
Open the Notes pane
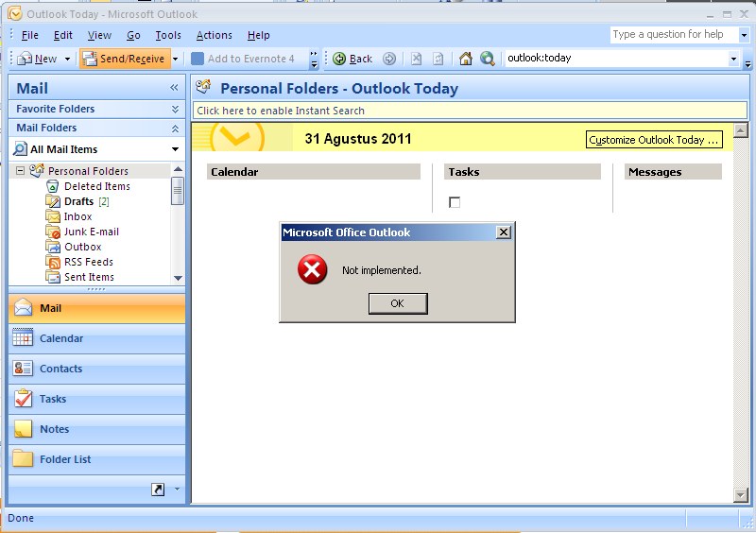point(54,429)
